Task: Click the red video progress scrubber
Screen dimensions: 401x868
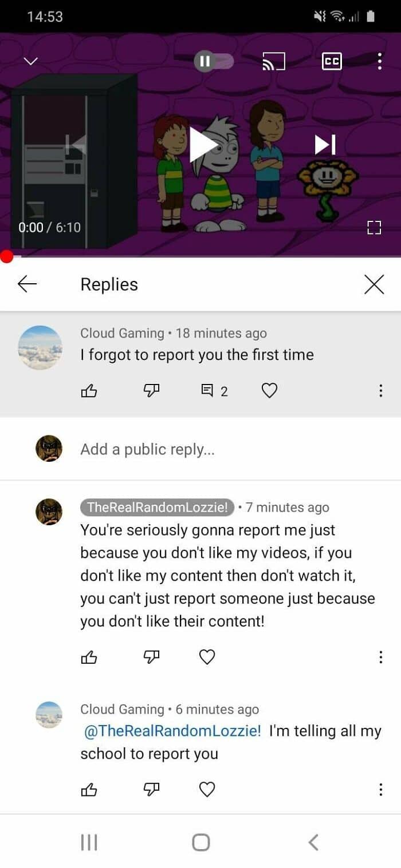Action: (6, 256)
